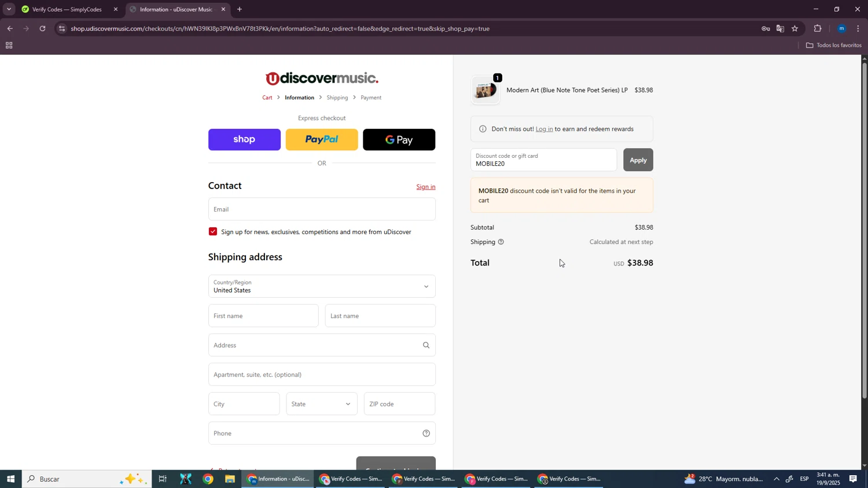Click the password key icon in address bar

coord(766,28)
